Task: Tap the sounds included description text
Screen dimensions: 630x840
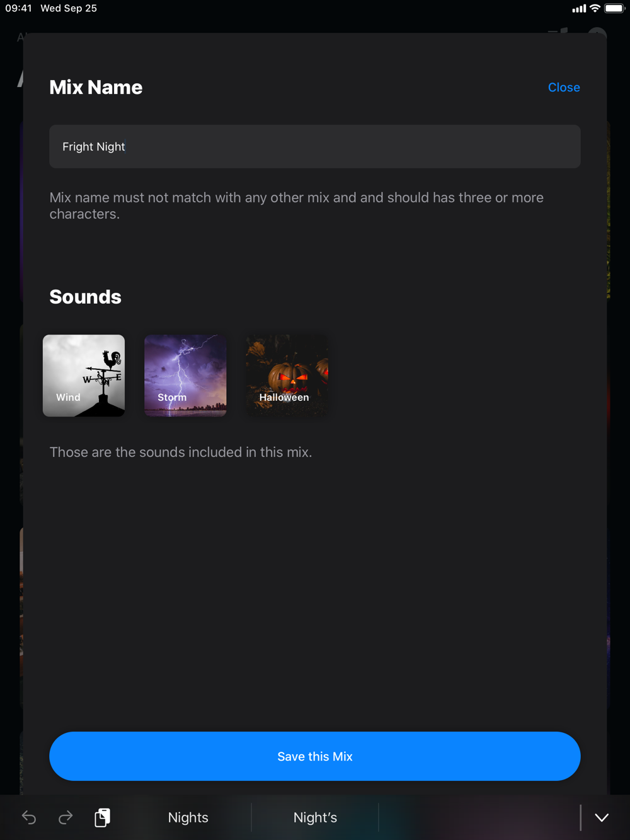Action: pyautogui.click(x=181, y=452)
